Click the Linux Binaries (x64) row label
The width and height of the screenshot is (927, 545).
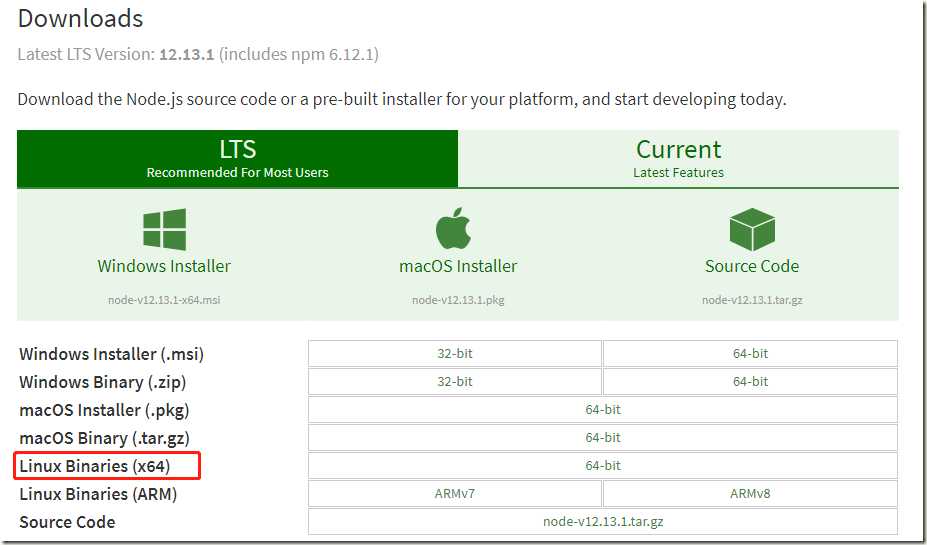(x=95, y=466)
